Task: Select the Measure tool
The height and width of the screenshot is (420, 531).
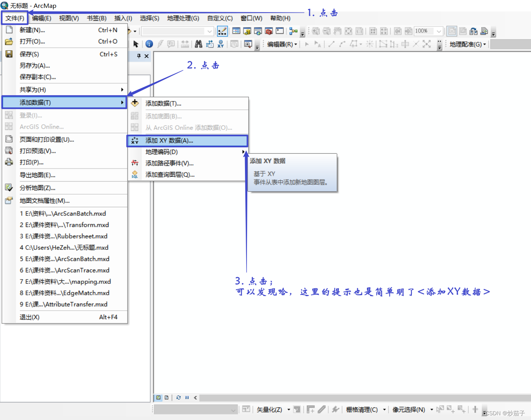Action: point(185,44)
